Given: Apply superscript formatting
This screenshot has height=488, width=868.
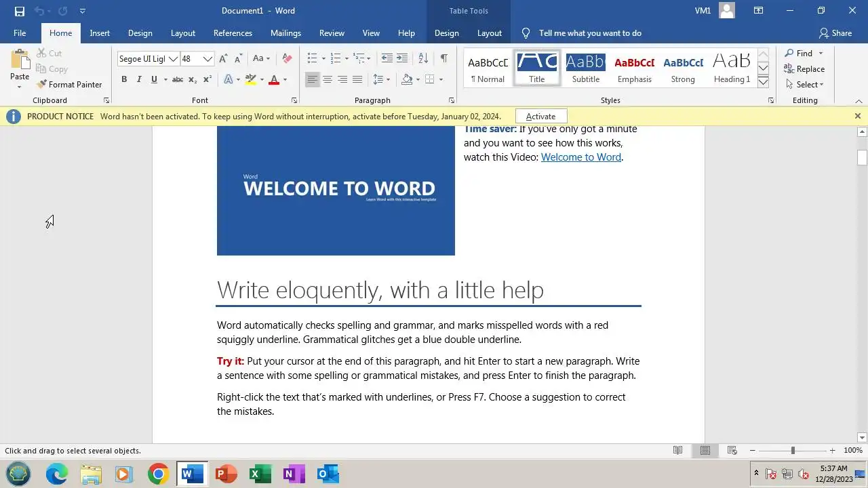Looking at the screenshot, I should 208,79.
